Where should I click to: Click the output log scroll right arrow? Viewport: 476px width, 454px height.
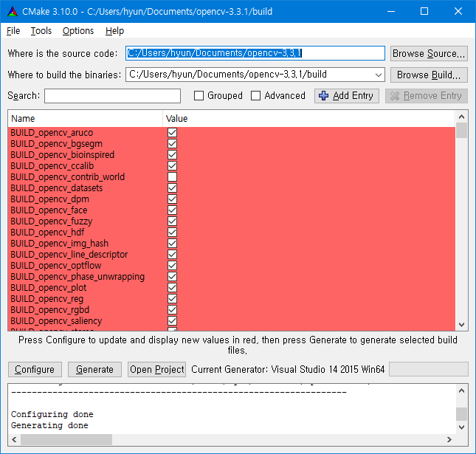(x=449, y=439)
